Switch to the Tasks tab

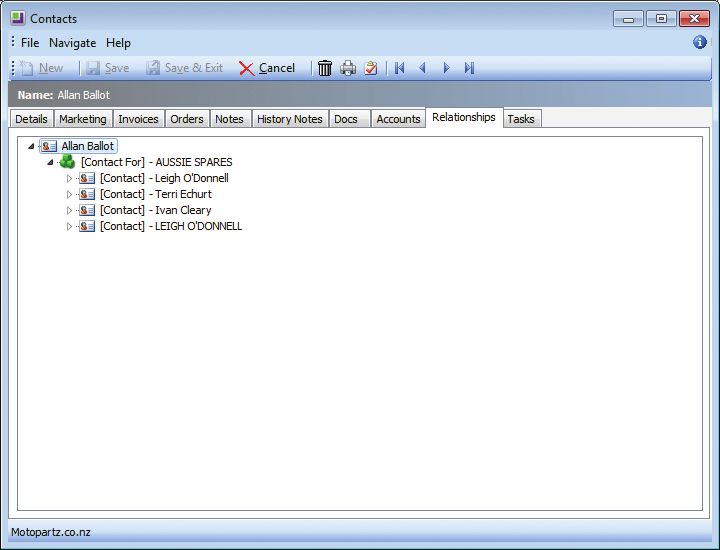[521, 119]
